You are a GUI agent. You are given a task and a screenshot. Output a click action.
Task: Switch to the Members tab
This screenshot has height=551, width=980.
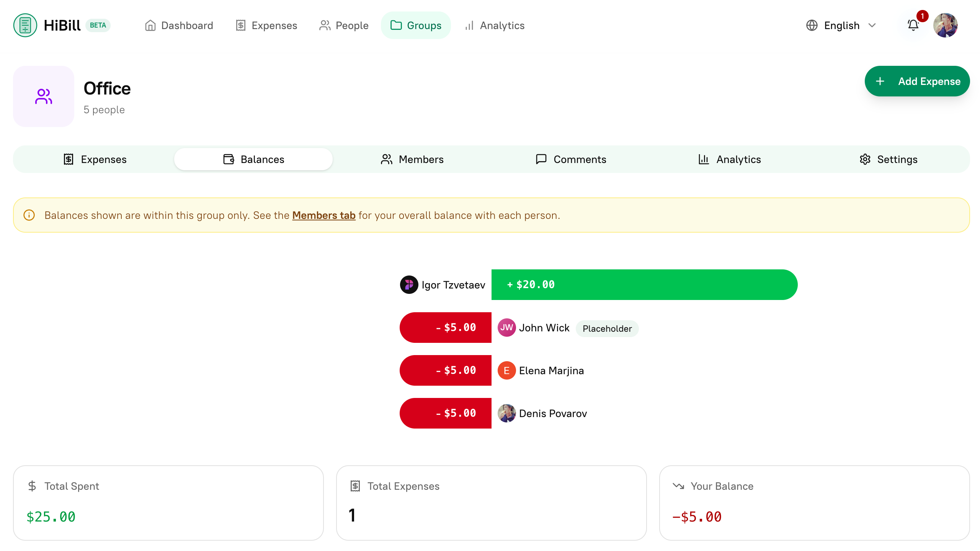(x=412, y=159)
